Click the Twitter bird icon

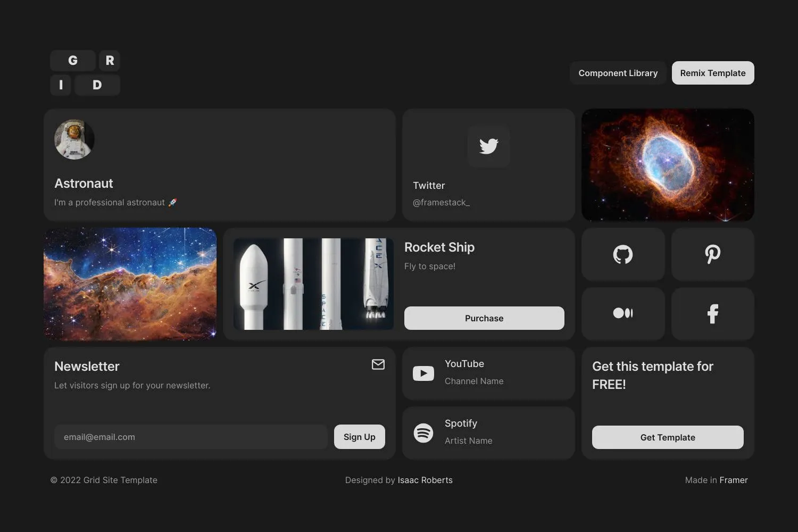489,146
